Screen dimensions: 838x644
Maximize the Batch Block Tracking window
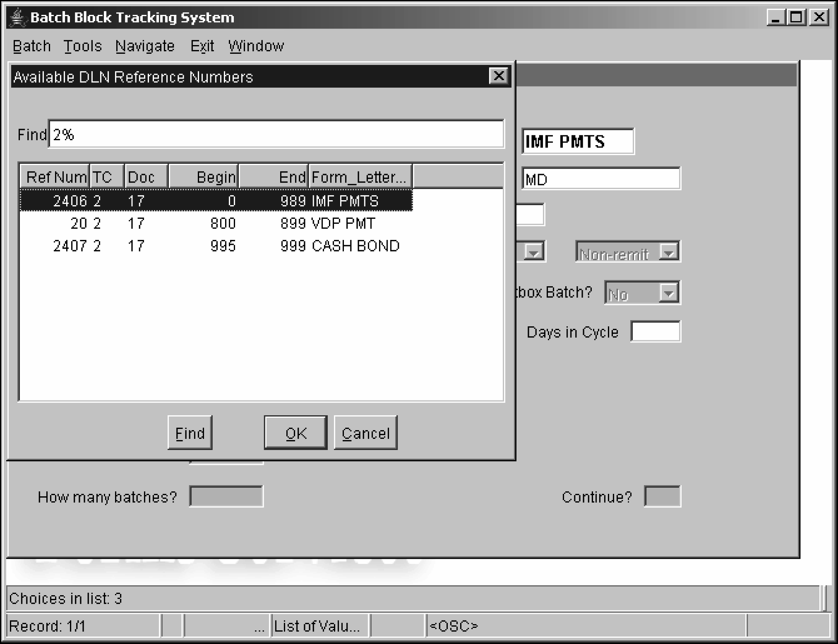point(796,18)
